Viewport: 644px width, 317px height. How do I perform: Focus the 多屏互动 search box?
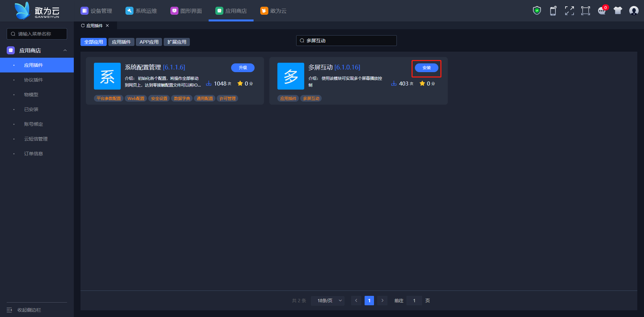point(346,41)
